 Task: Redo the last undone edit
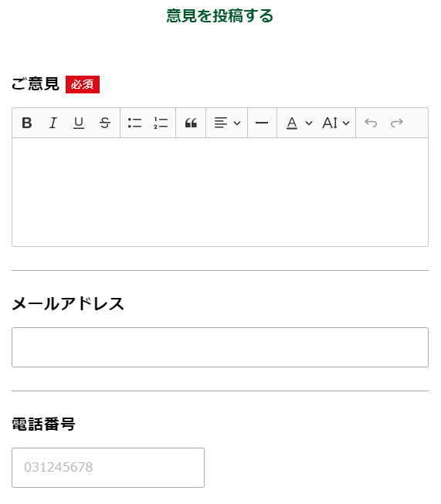click(x=397, y=123)
